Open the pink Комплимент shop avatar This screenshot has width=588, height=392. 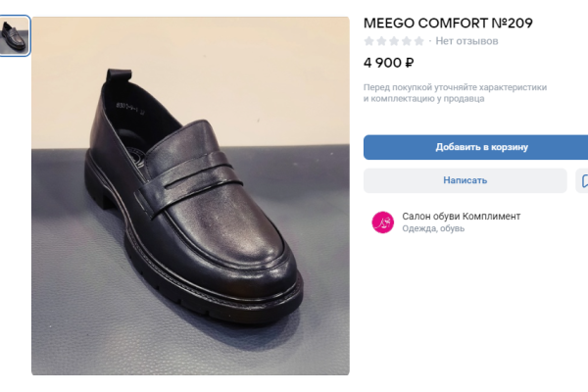pyautogui.click(x=382, y=222)
